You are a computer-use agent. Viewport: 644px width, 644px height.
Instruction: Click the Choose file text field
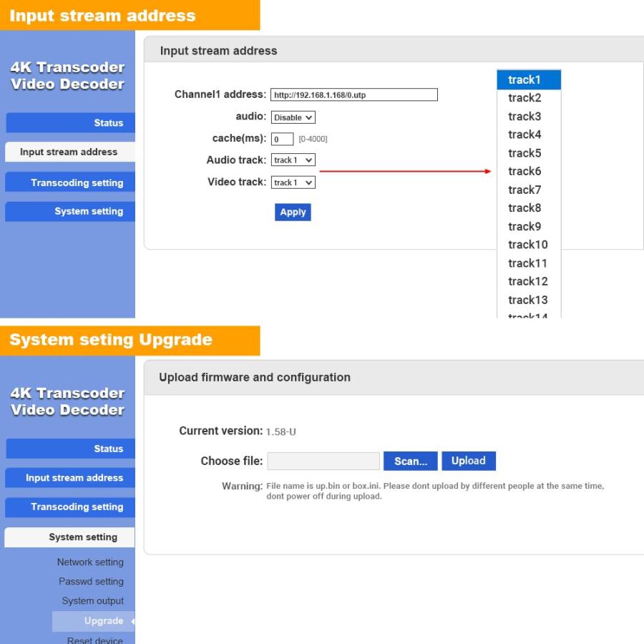323,462
